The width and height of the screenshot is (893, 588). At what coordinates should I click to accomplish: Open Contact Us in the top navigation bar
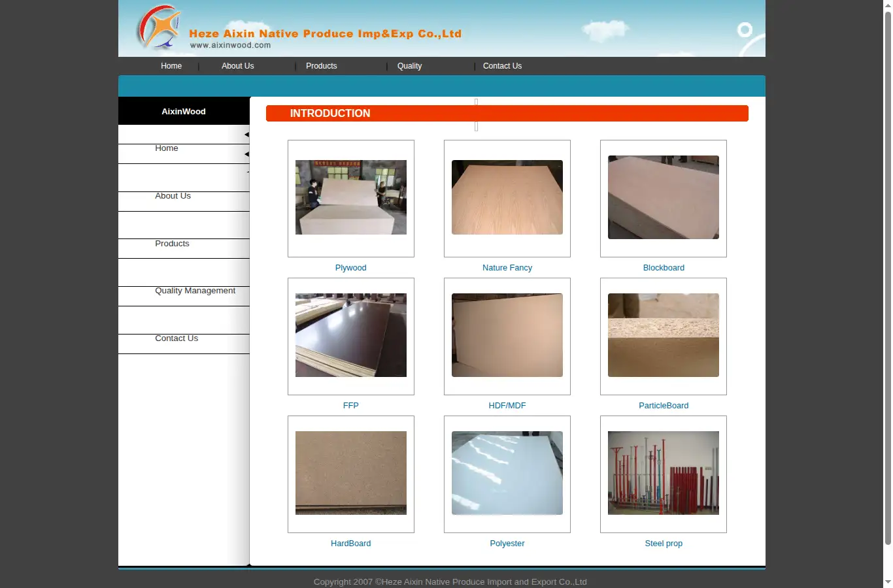[x=502, y=66]
